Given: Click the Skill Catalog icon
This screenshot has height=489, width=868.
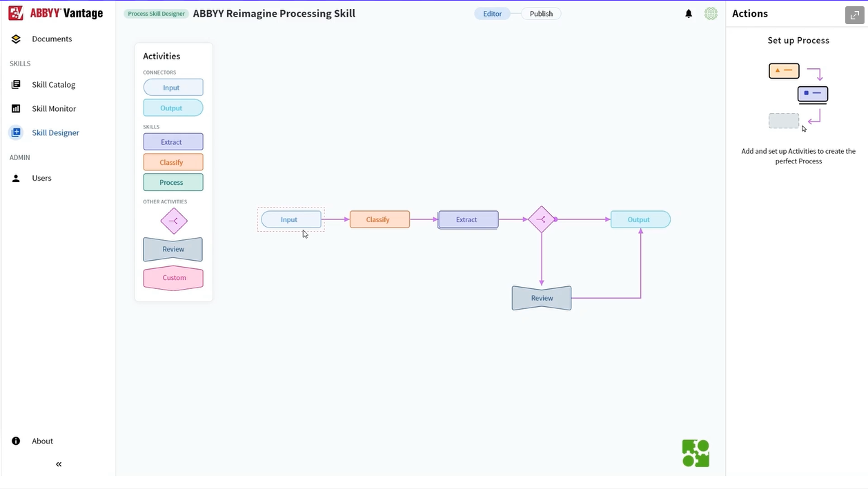Looking at the screenshot, I should [16, 85].
